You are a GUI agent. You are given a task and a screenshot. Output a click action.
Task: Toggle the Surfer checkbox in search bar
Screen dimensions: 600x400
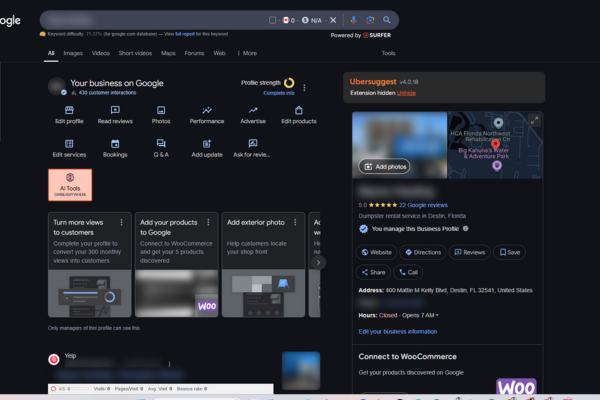272,20
